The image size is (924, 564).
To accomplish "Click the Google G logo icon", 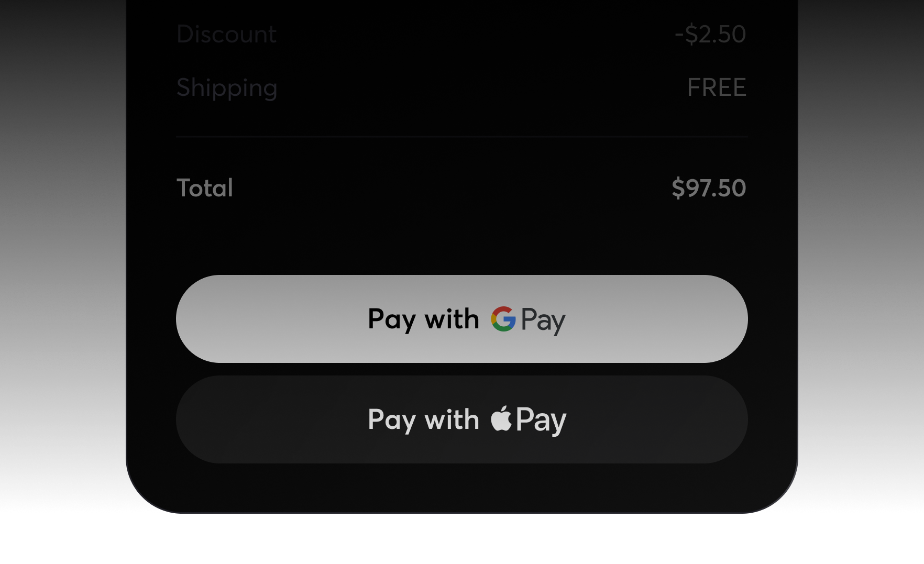I will (503, 319).
